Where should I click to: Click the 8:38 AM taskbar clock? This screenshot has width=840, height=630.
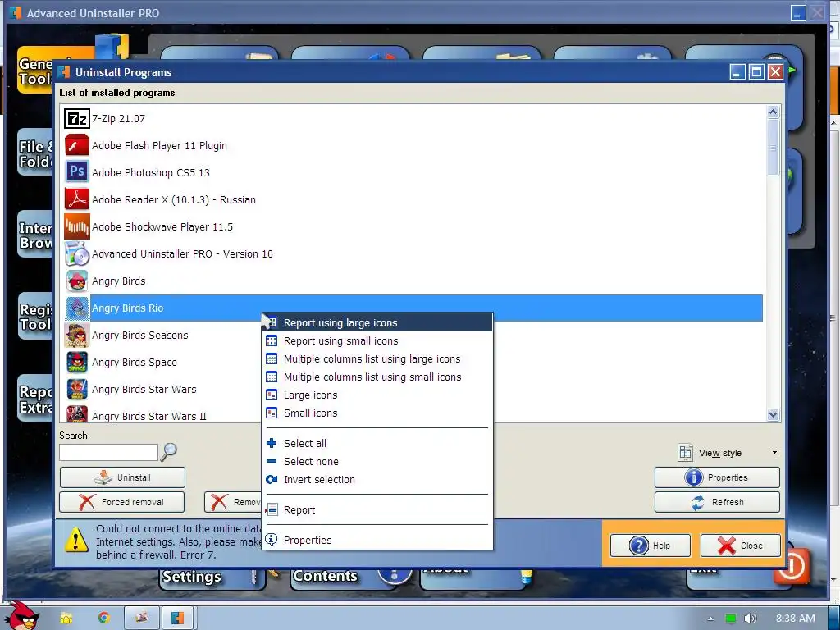pyautogui.click(x=795, y=619)
